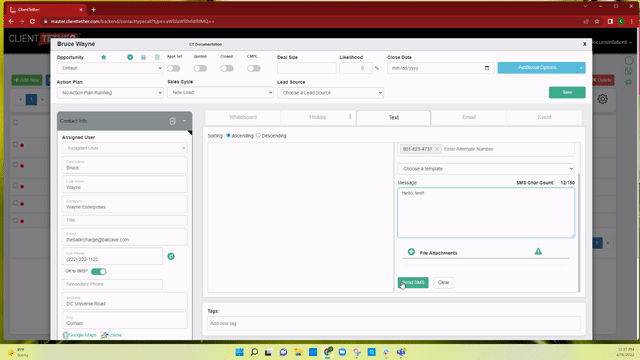Click the green star favorite icon
Image resolution: width=640 pixels, height=360 pixels.
[x=103, y=57]
